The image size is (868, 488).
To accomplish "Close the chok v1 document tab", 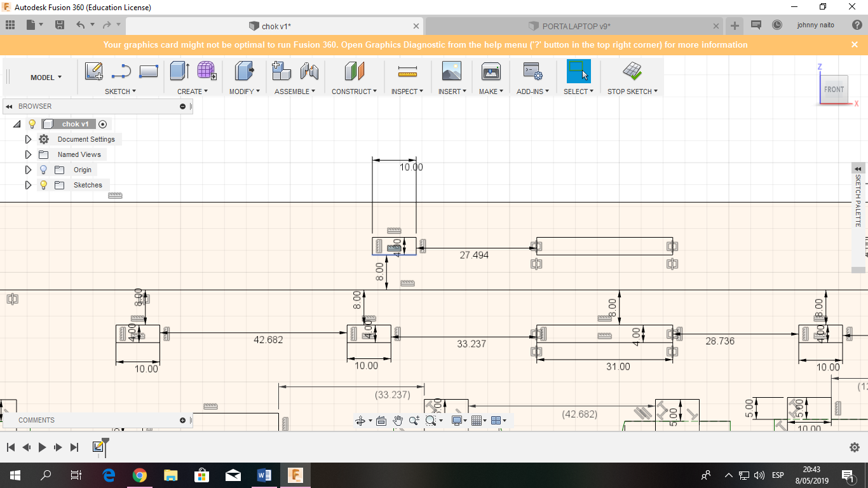I will click(x=416, y=26).
